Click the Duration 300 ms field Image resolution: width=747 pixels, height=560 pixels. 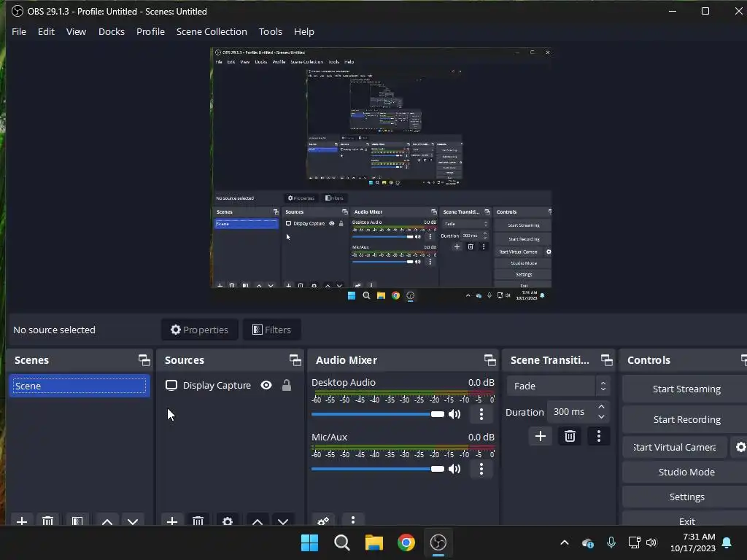[578, 412]
